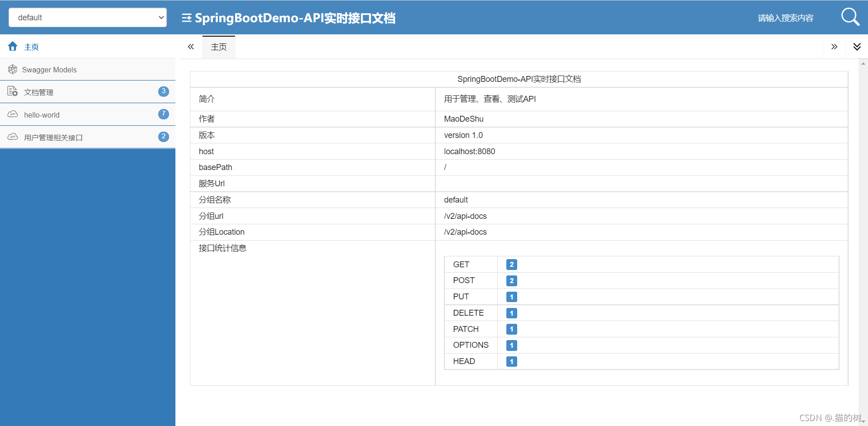This screenshot has width=868, height=426.
Task: Click the Swagger Models icon
Action: tap(13, 69)
